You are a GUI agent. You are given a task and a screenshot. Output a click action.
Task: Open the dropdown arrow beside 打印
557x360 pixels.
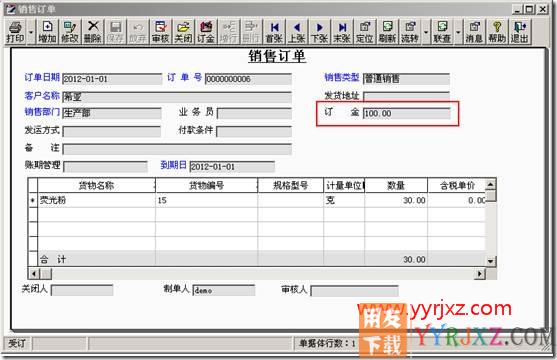[x=31, y=32]
